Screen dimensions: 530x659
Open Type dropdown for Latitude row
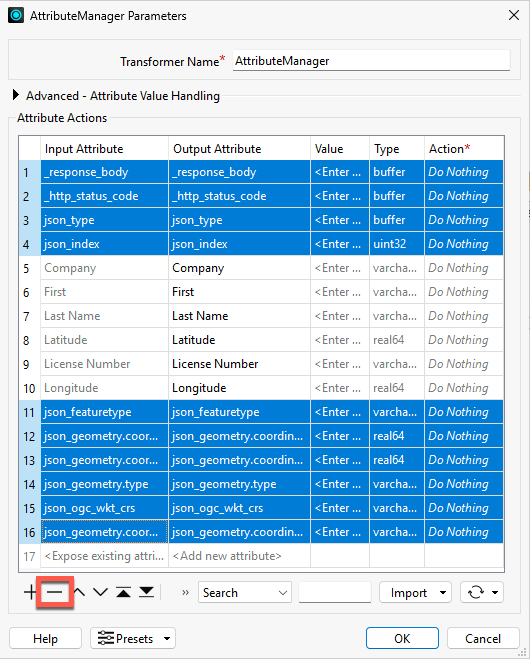coord(396,340)
